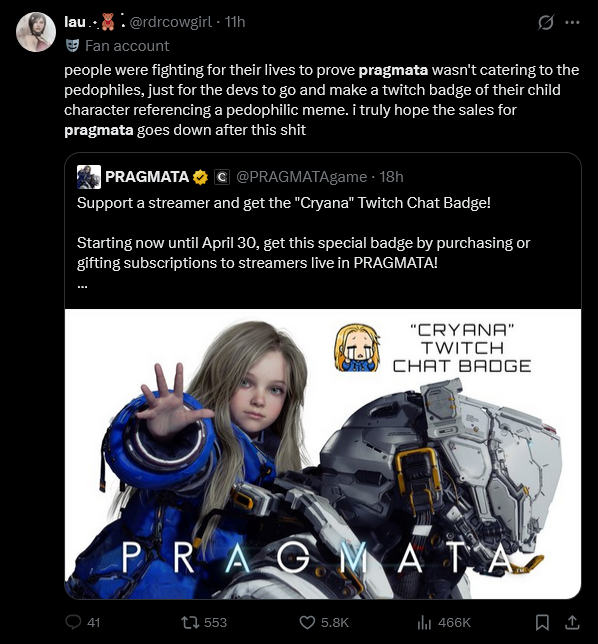Click the repost arrows icon
The height and width of the screenshot is (644, 598).
(191, 622)
